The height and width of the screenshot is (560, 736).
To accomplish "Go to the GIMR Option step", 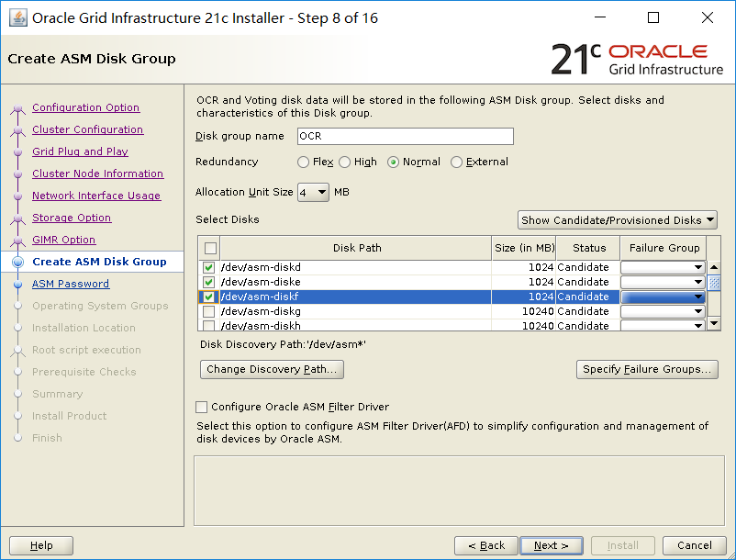I will 64,240.
